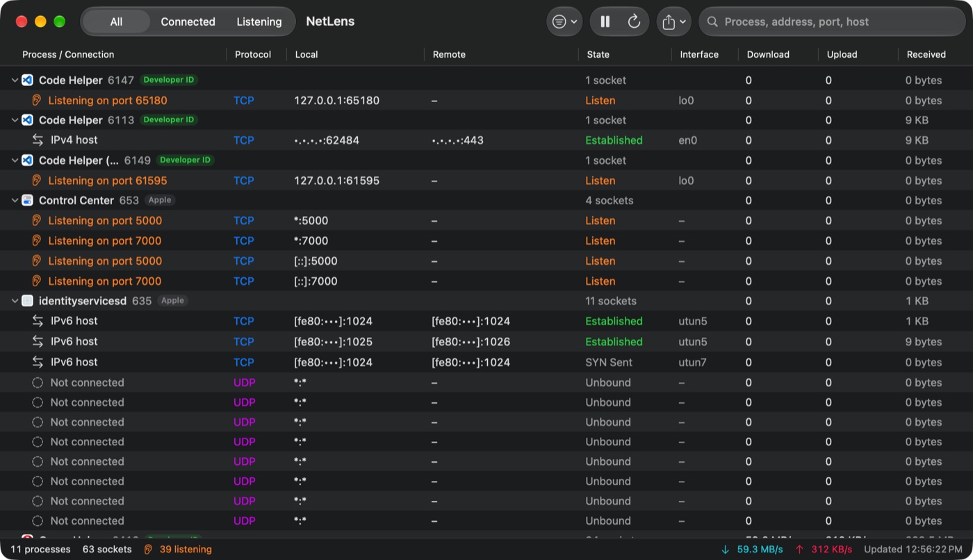Focus the search field for process, address, port
This screenshot has height=560, width=973.
pos(832,22)
